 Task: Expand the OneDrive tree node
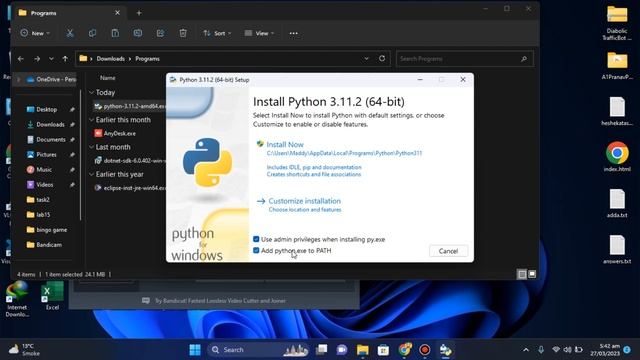(x=18, y=79)
